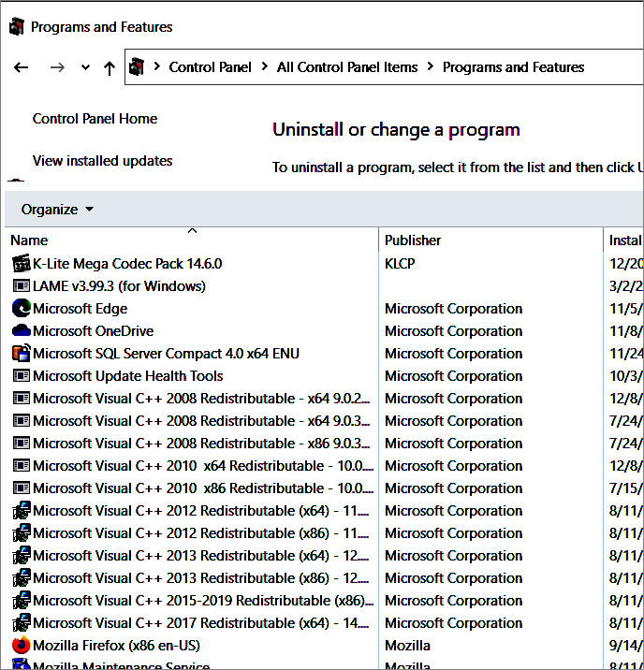644x670 pixels.
Task: Click icon of Visual C++ 2012 Redistributable (x64)
Action: [x=21, y=510]
